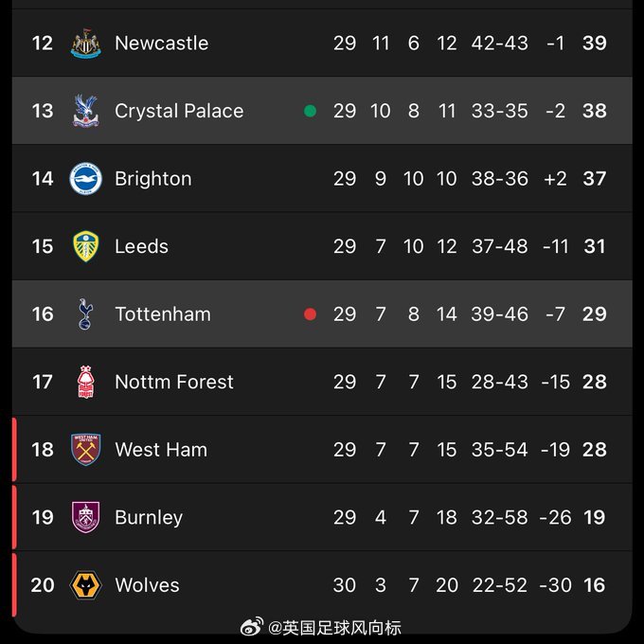
Task: Click West Ham's points total 28
Action: tap(594, 450)
